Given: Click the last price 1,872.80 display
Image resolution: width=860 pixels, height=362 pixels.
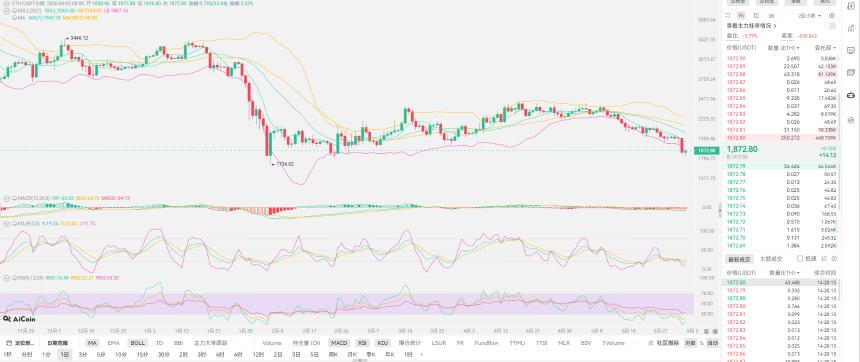Looking at the screenshot, I should 742,149.
